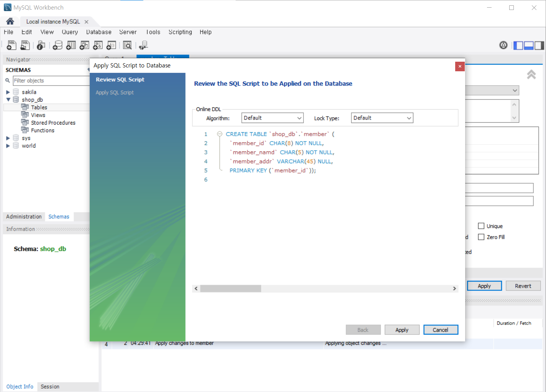
Task: Select the Views node under shop_db
Action: 38,115
